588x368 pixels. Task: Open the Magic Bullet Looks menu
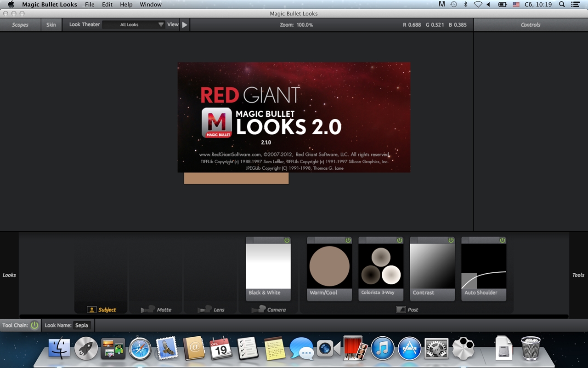click(50, 5)
